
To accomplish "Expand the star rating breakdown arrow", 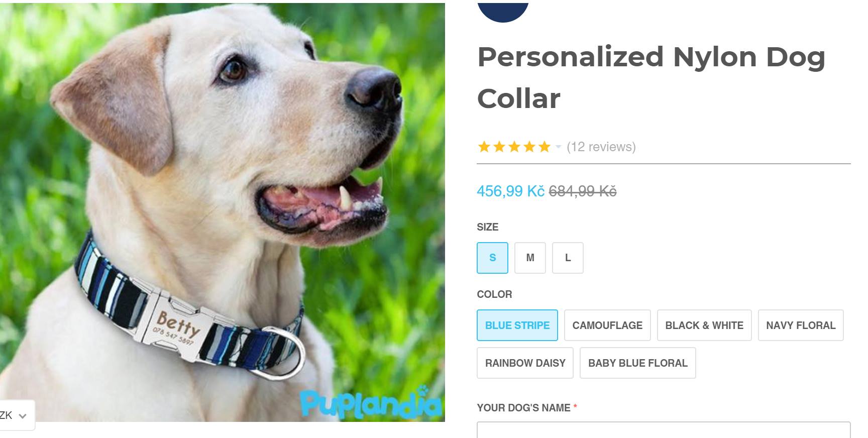I will pyautogui.click(x=558, y=147).
